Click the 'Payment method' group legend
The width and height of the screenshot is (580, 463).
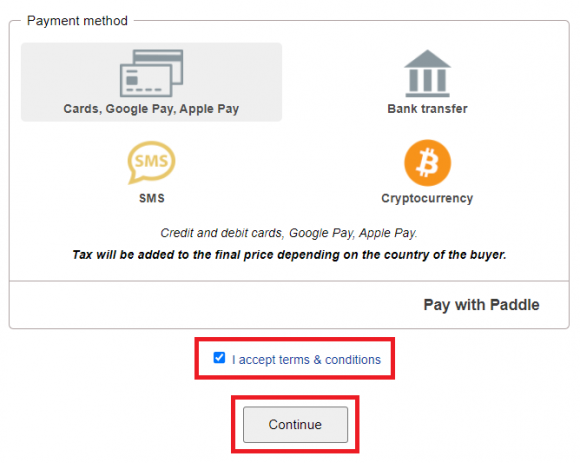[77, 21]
